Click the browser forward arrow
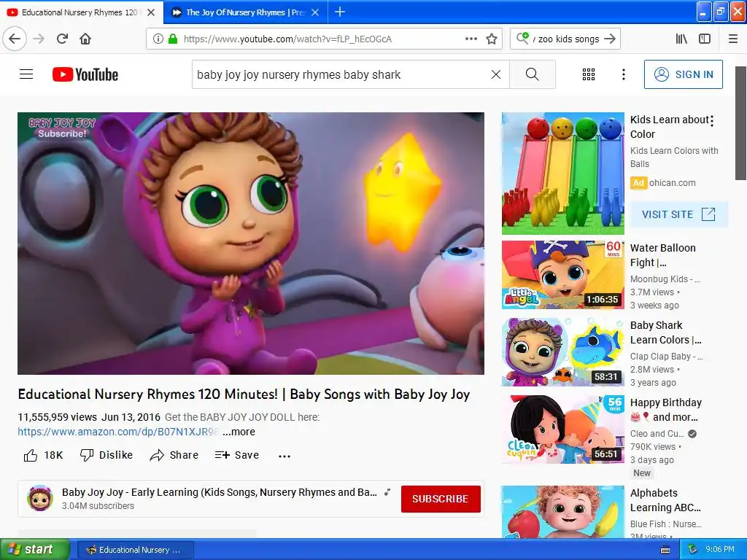The width and height of the screenshot is (747, 560). (x=39, y=39)
